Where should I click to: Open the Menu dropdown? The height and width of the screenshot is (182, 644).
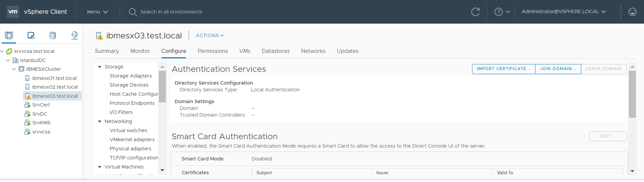pyautogui.click(x=97, y=12)
